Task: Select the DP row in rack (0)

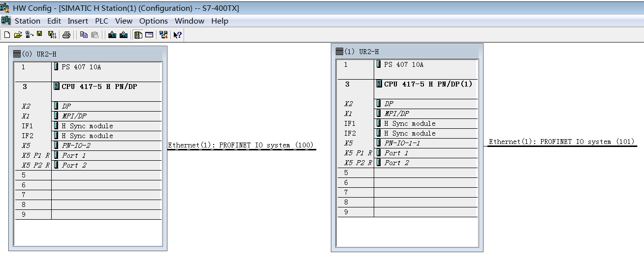Action: tap(88, 106)
